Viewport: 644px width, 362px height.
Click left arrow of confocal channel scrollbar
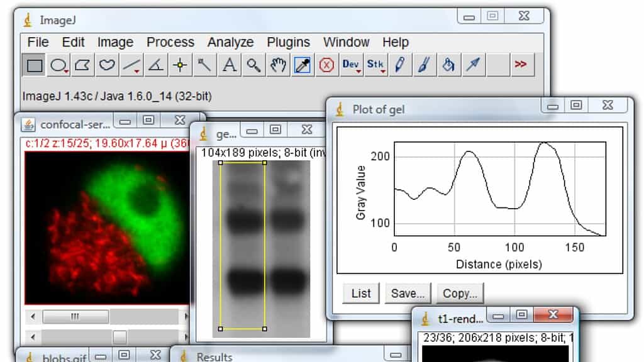pos(33,317)
